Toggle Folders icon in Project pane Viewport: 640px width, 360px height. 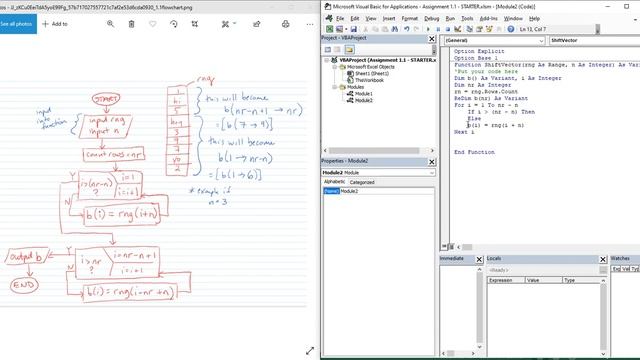pos(349,50)
